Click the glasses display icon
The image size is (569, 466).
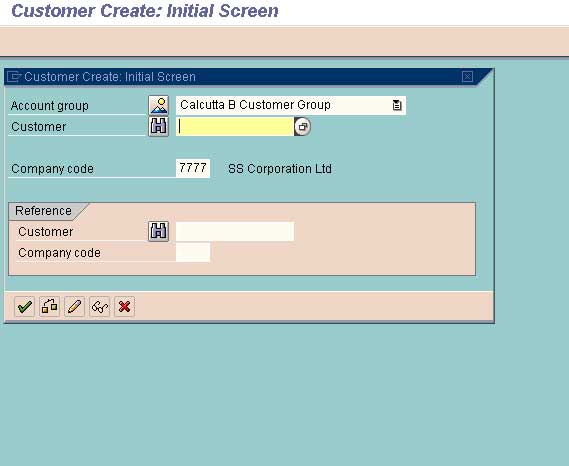coord(99,307)
